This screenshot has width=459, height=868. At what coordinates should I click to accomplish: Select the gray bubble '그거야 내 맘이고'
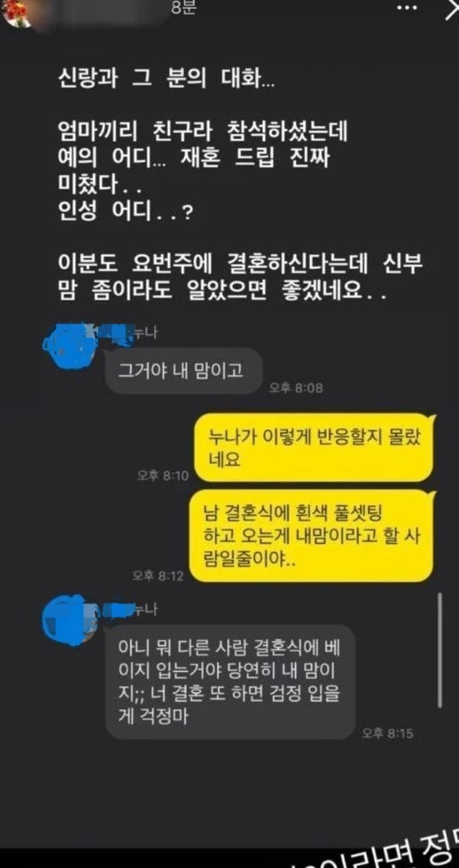tap(184, 370)
